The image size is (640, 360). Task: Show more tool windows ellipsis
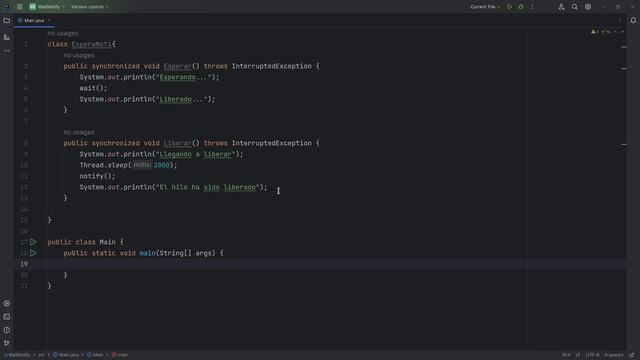[7, 51]
